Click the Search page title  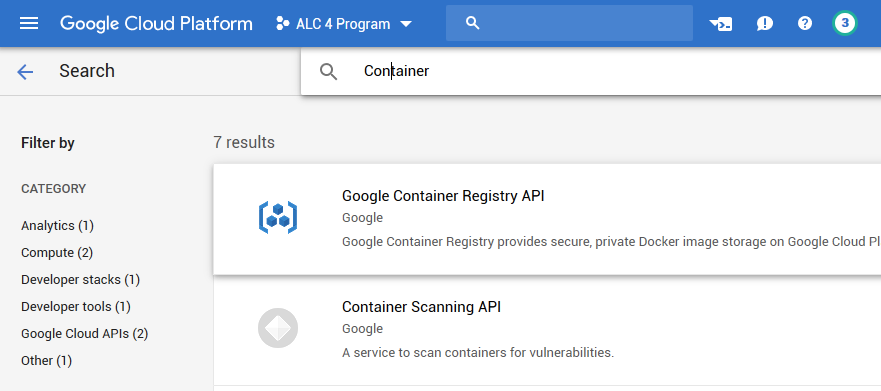click(x=87, y=71)
